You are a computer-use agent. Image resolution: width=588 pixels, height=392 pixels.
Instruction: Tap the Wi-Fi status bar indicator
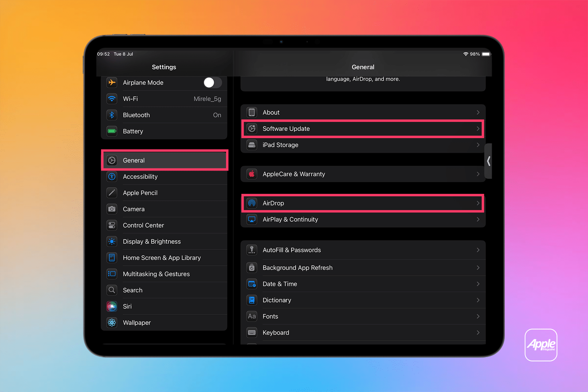pos(466,54)
